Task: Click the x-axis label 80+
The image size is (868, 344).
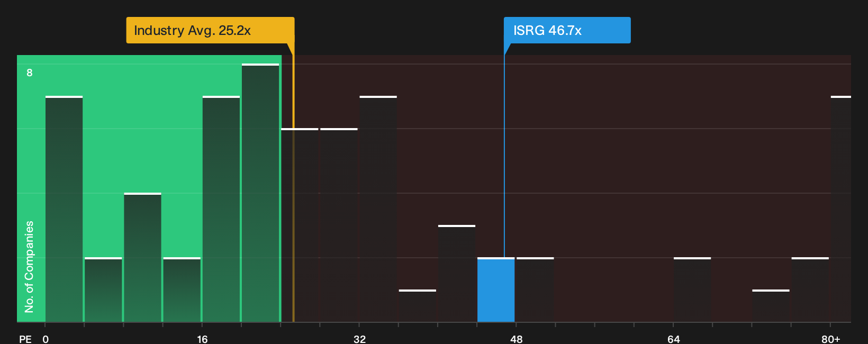Action: (x=831, y=339)
